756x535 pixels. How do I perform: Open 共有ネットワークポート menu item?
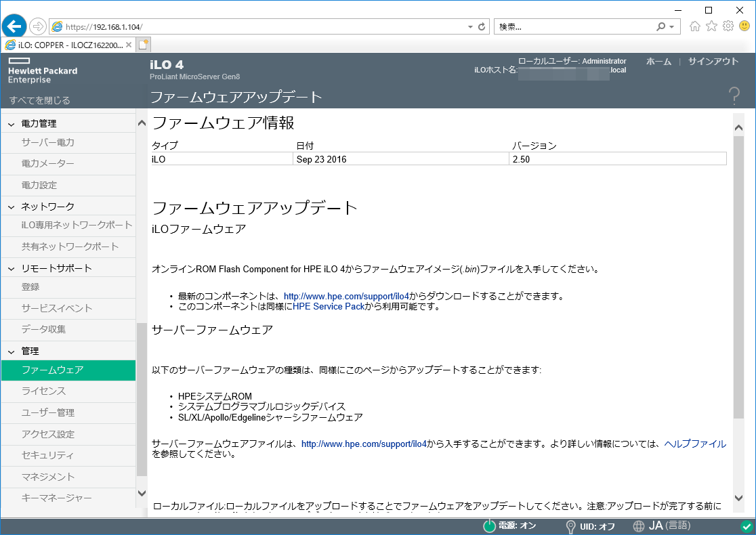click(x=68, y=247)
